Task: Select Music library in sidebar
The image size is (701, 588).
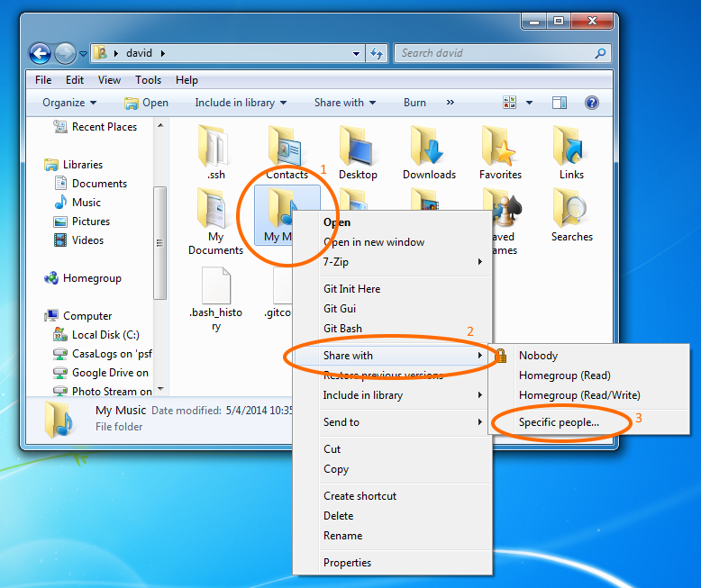Action: pos(77,203)
